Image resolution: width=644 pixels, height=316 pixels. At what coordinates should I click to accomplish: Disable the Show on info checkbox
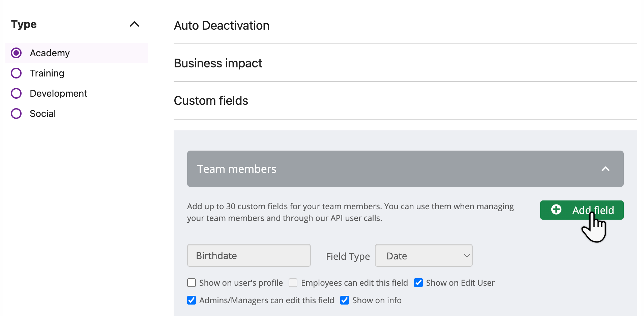click(345, 300)
